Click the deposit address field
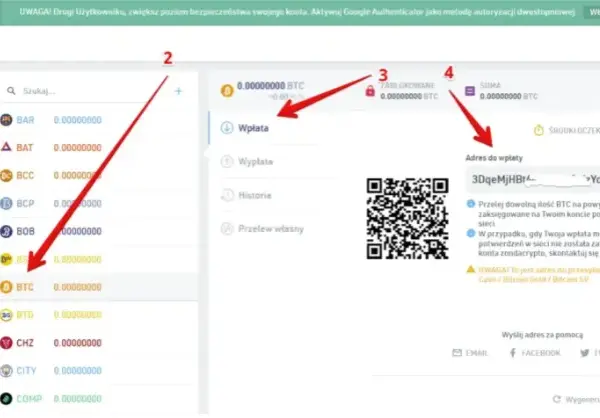Viewport: 600px width, 418px height. tap(533, 180)
